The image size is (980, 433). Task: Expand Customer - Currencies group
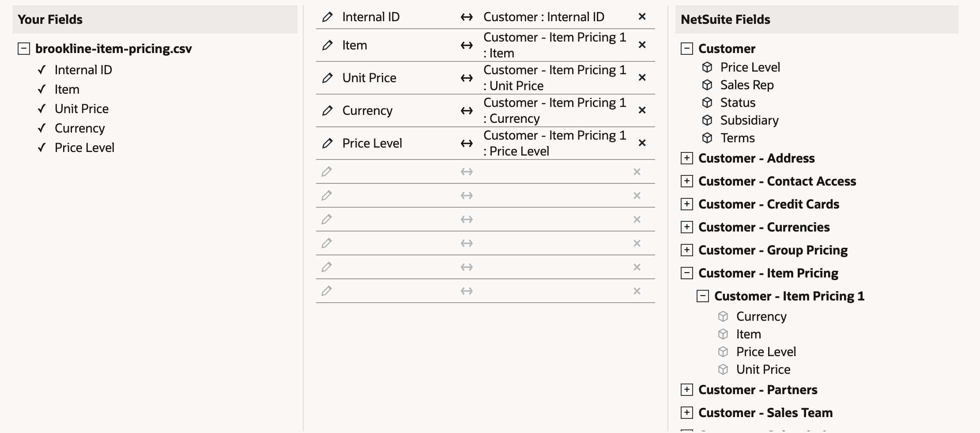687,227
